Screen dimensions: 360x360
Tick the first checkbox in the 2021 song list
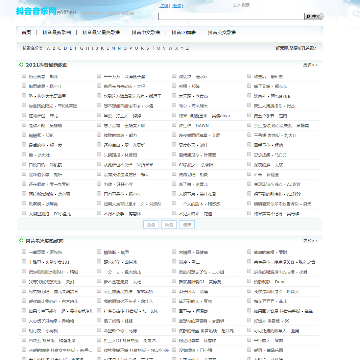tap(24, 76)
